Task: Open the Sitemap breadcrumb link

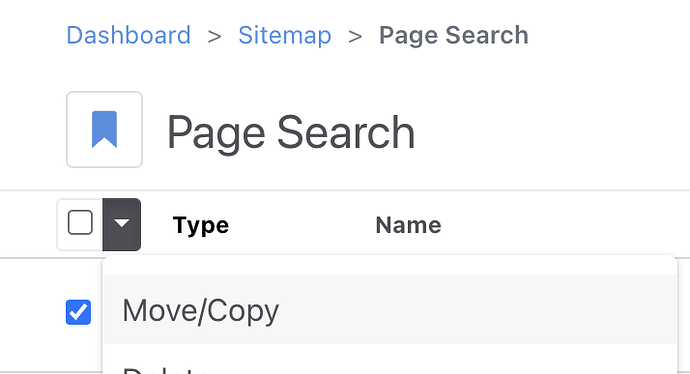Action: tap(285, 35)
